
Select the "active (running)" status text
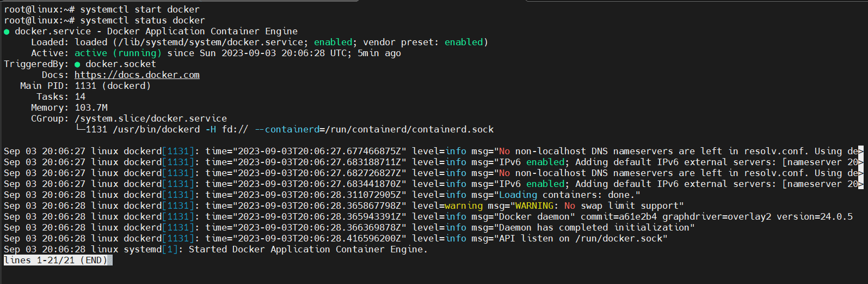pos(118,53)
